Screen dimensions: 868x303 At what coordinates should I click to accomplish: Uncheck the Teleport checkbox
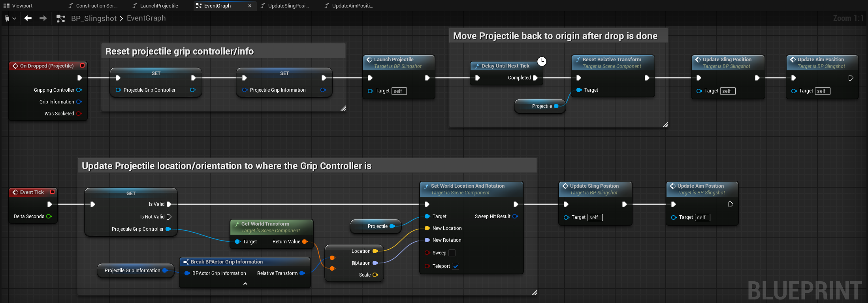456,266
